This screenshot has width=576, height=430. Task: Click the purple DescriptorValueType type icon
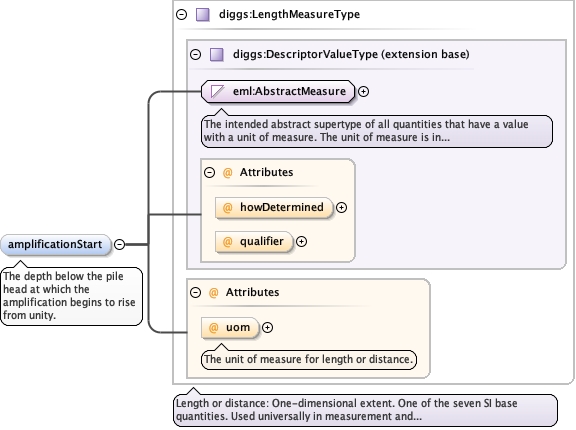click(217, 55)
